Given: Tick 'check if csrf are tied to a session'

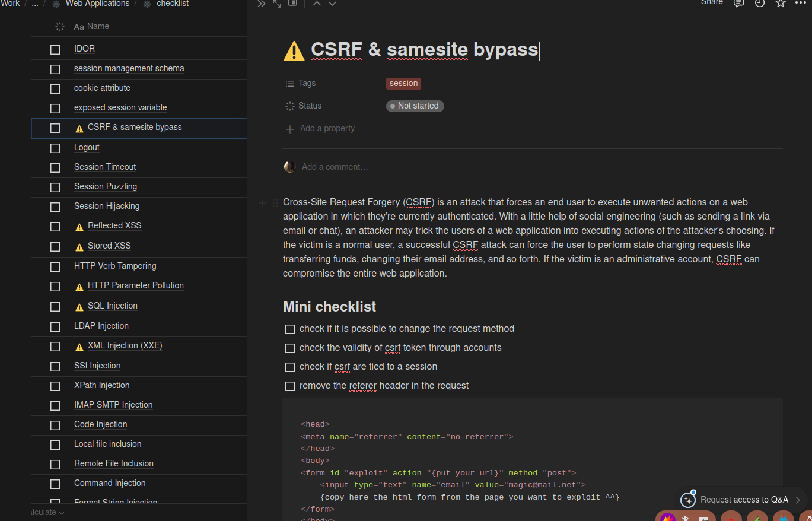Looking at the screenshot, I should click(290, 367).
